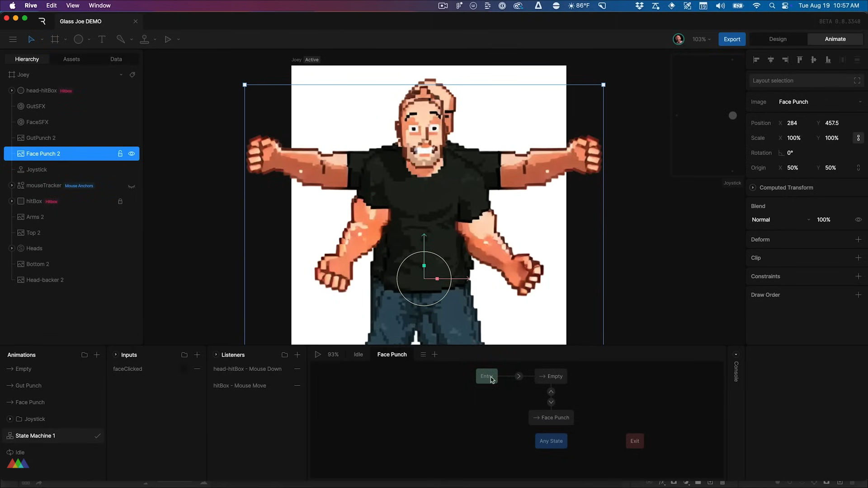Click the Any State node
This screenshot has width=868, height=488.
[x=551, y=441]
